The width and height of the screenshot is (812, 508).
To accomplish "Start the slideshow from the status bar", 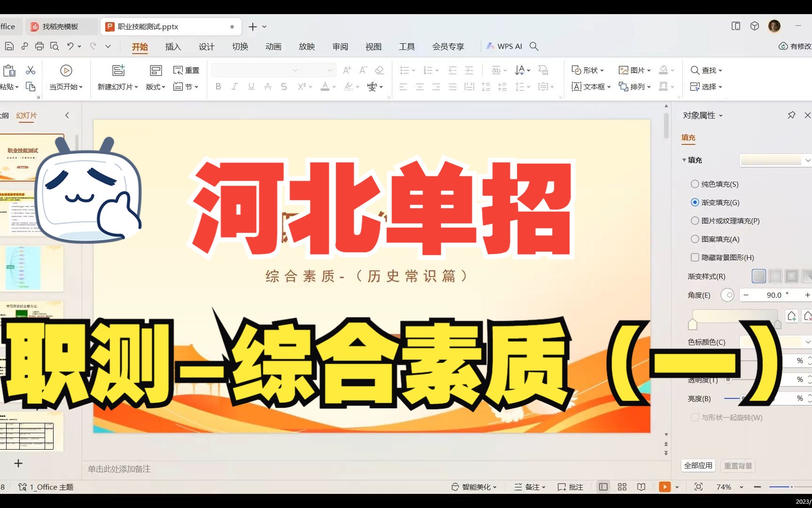I will [664, 487].
